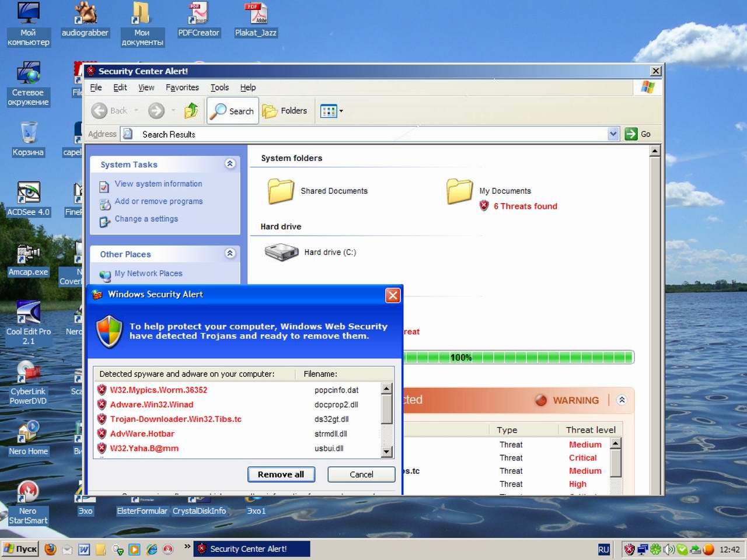Viewport: 747px width, 560px height.
Task: Open CrystalDiskInfo from the desktop
Action: pyautogui.click(x=199, y=506)
